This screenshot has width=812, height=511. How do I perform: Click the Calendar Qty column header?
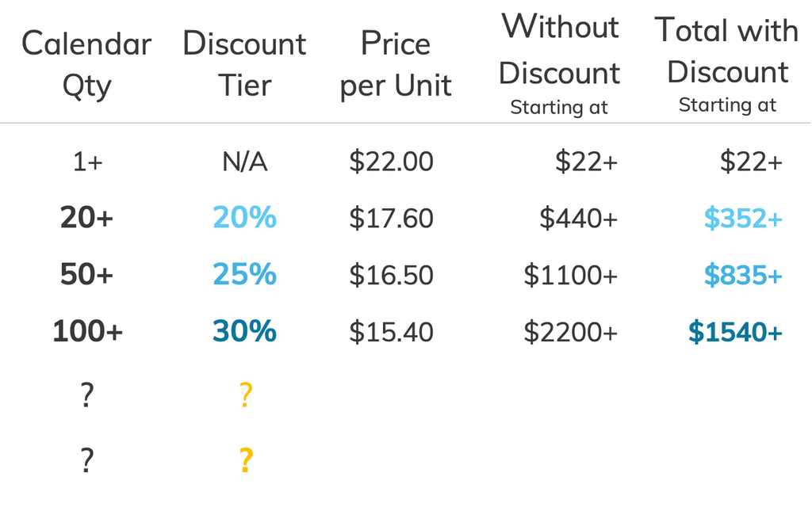(x=86, y=64)
